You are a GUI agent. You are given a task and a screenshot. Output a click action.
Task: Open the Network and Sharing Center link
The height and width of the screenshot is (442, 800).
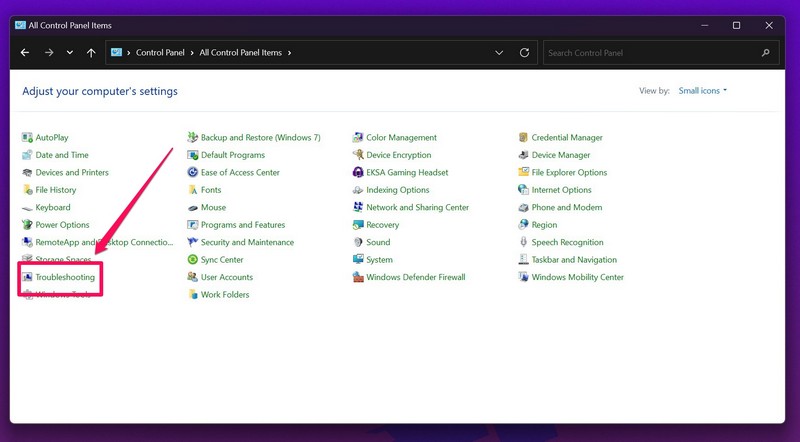(417, 207)
